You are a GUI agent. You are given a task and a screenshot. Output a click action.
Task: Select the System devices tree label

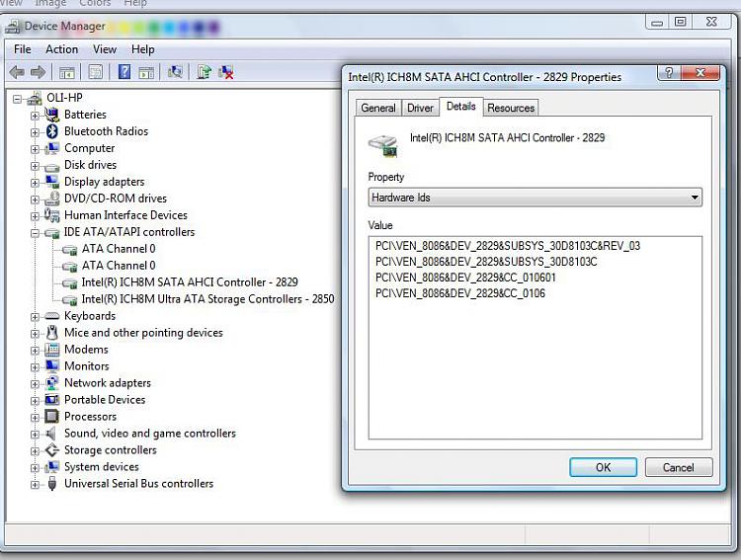[102, 467]
